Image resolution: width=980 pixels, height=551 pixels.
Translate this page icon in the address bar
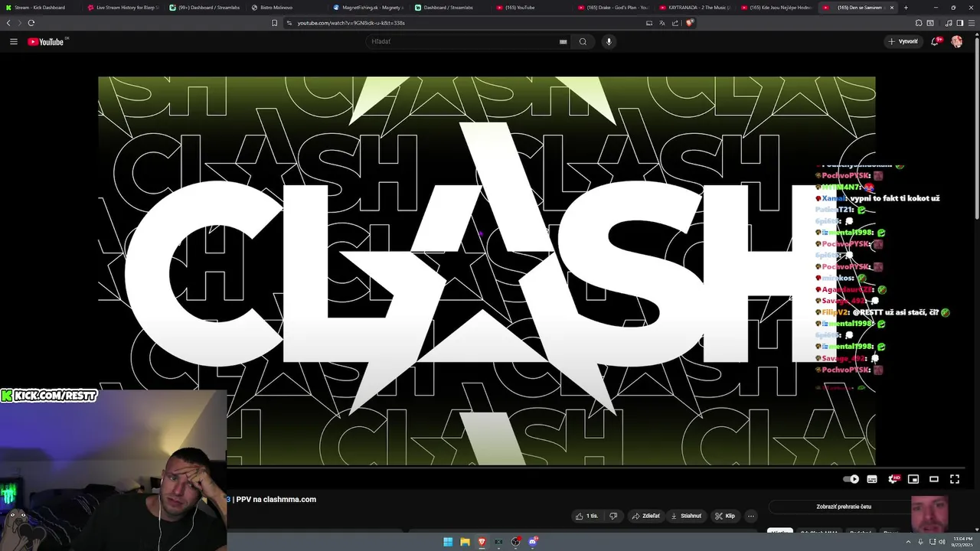(662, 23)
